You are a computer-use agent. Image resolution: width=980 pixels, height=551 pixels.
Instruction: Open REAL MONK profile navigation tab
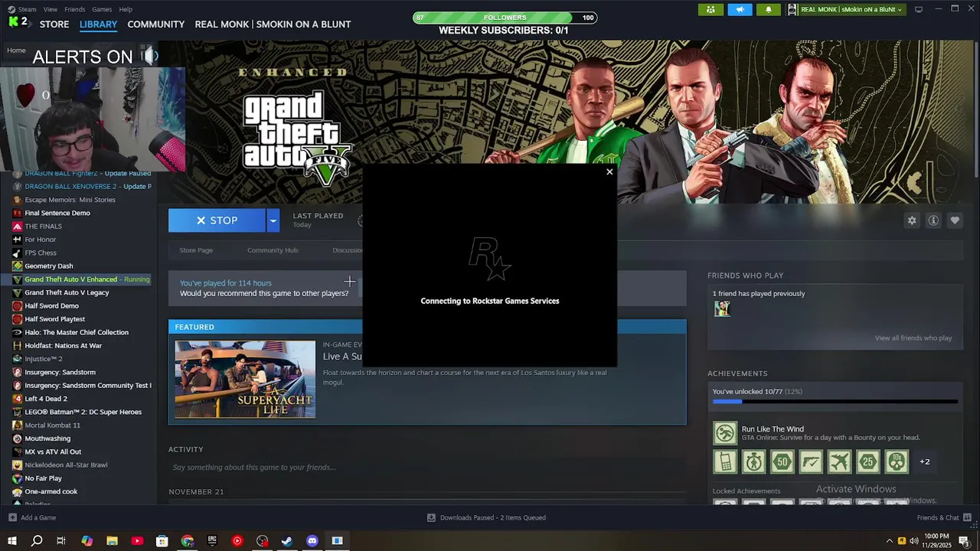[x=273, y=24]
